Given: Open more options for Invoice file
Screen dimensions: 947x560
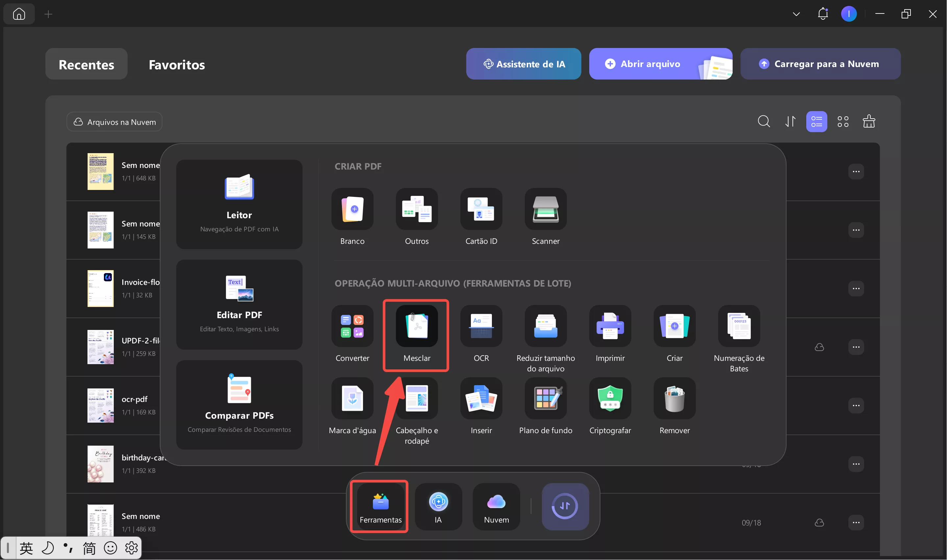Looking at the screenshot, I should coord(856,289).
